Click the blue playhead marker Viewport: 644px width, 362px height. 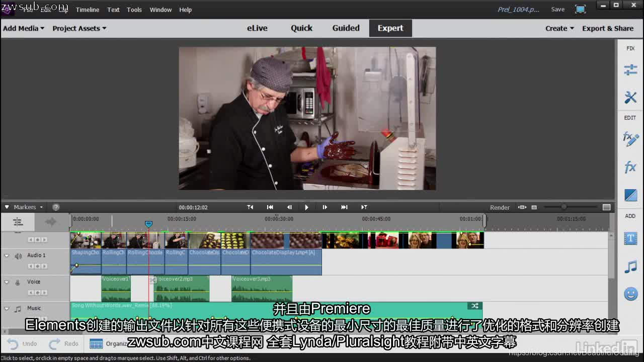pyautogui.click(x=148, y=224)
